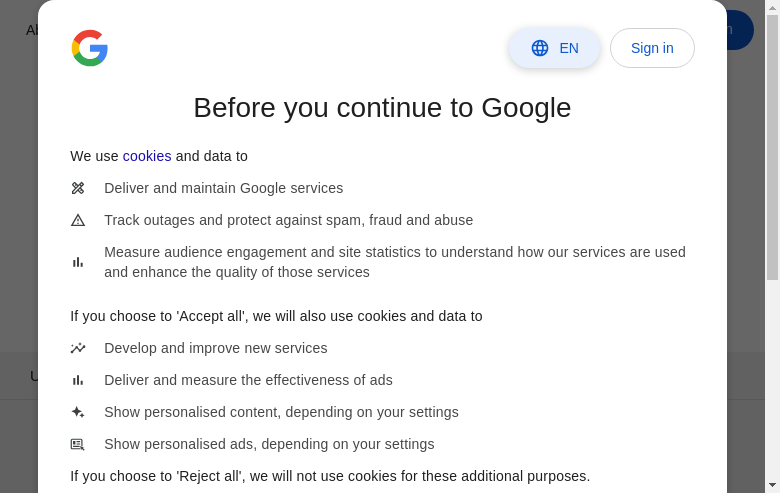780x493 pixels.
Task: Click the 'Deliver and maintain Google services' text
Action: click(x=223, y=188)
